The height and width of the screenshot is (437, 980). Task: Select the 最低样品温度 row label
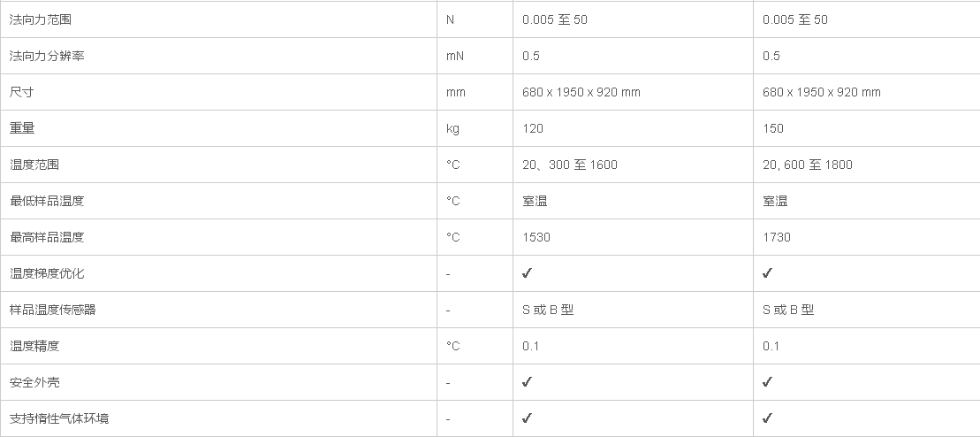[x=47, y=201]
